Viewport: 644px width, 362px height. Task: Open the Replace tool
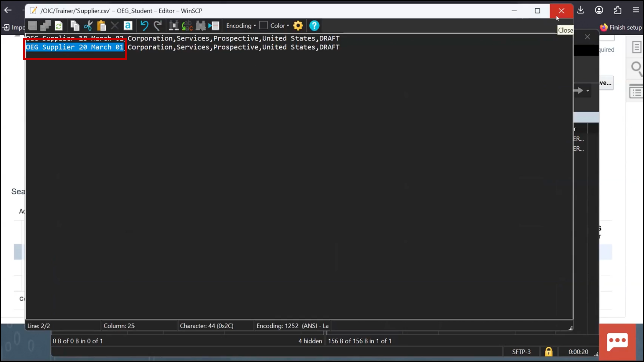[x=187, y=25]
